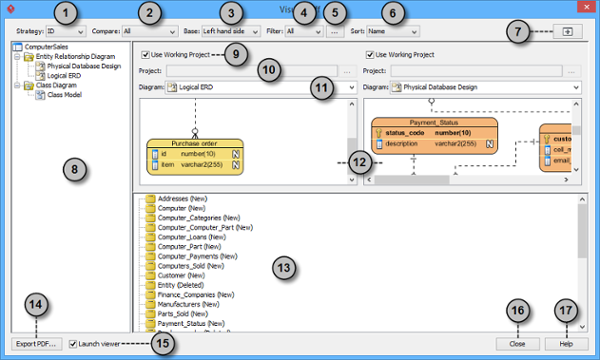Image resolution: width=600 pixels, height=360 pixels.
Task: Select Computer_Loans (New) row
Action: [x=192, y=237]
